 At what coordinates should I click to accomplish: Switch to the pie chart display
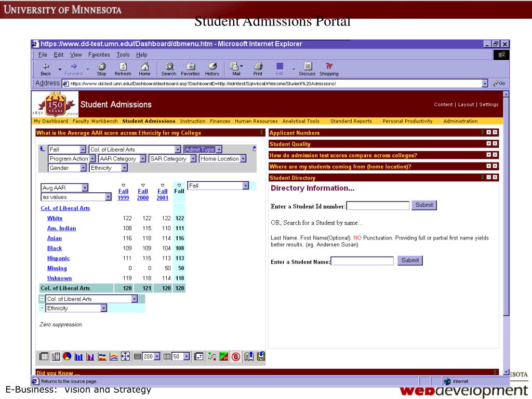[67, 356]
